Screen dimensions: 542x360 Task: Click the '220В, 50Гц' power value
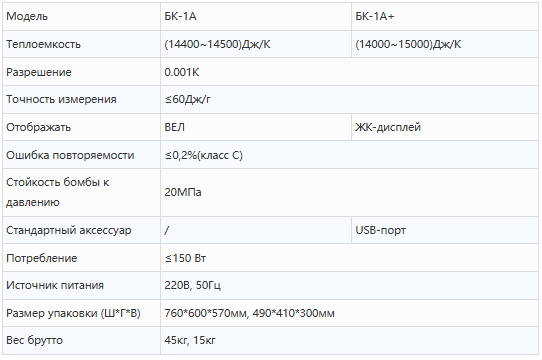[193, 285]
